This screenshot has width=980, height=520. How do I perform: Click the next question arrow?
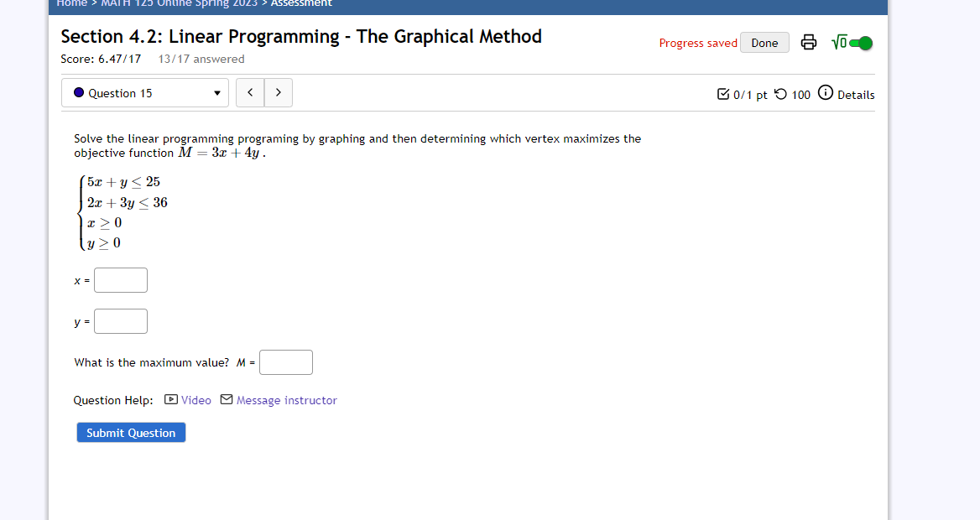278,92
